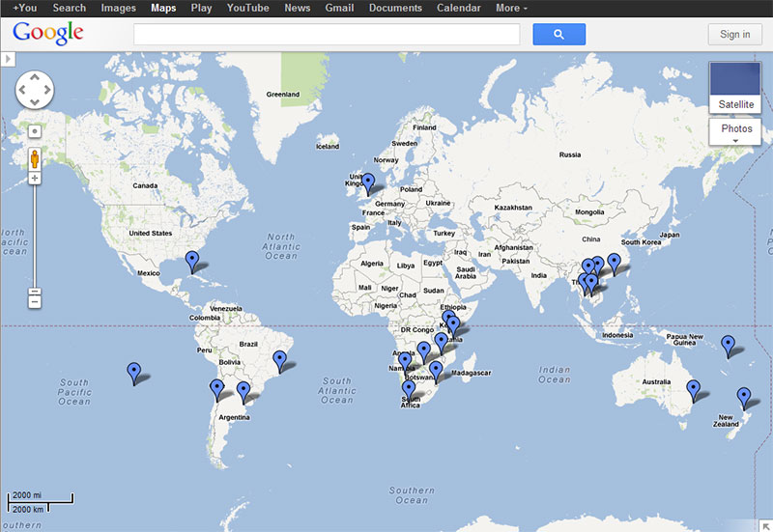773x532 pixels.
Task: Click the zoom in plus button
Action: pos(35,179)
